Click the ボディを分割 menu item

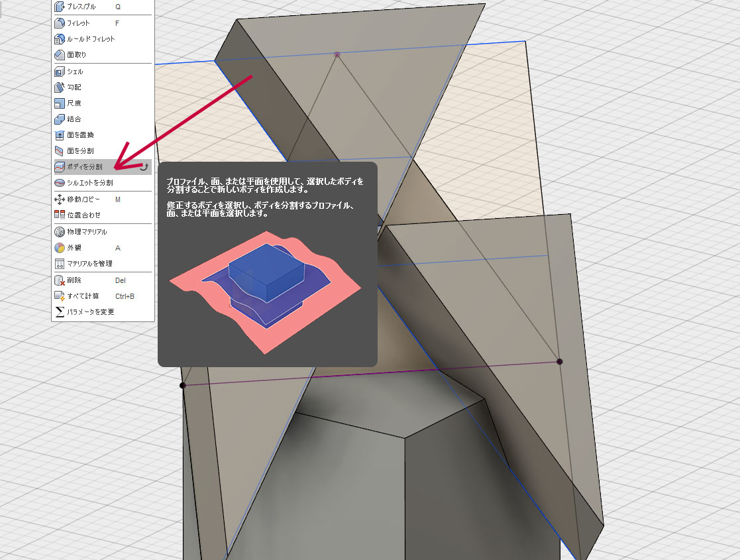[84, 167]
